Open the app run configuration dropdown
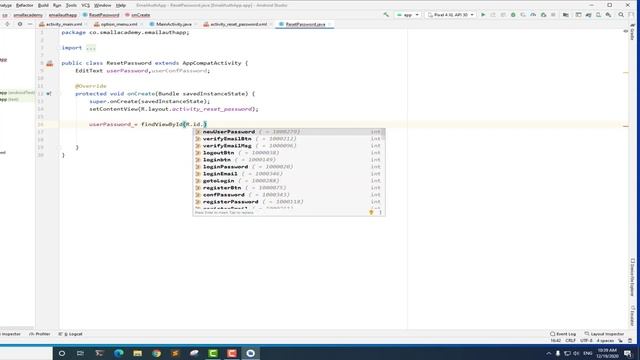 pos(407,15)
